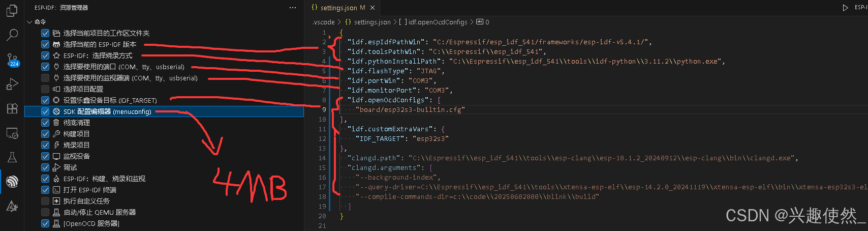The width and height of the screenshot is (868, 231).
Task: Toggle checkbox for SDK 配置编辑器 (menuconfig)
Action: click(x=45, y=111)
